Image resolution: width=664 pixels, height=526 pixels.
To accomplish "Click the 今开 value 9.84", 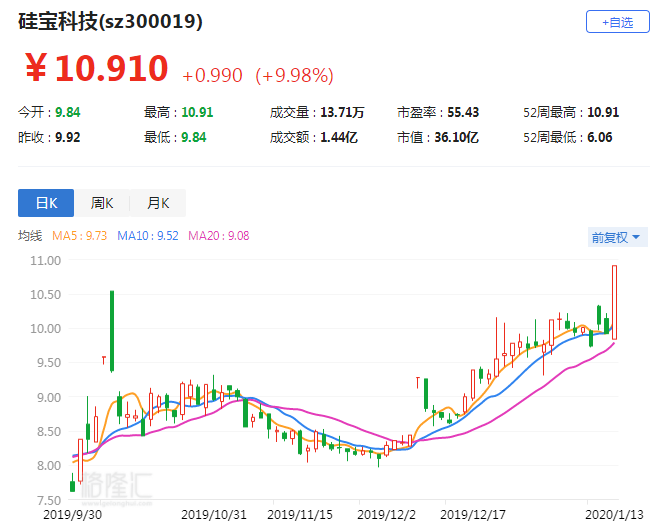I will click(x=68, y=112).
